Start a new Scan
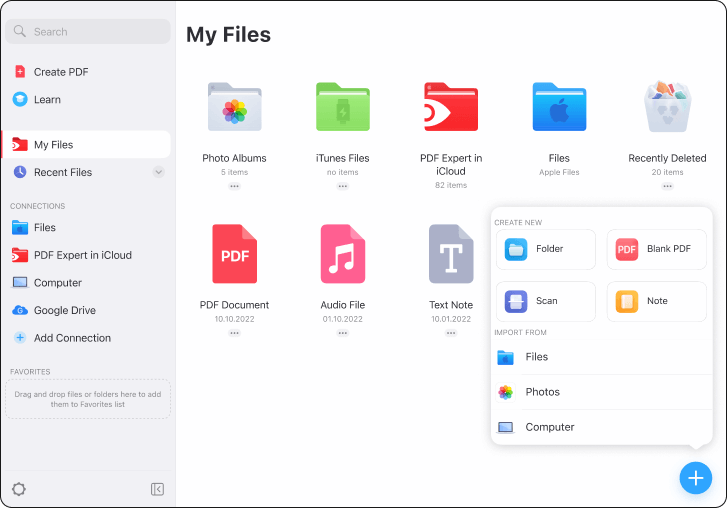The height and width of the screenshot is (508, 727). (x=545, y=301)
